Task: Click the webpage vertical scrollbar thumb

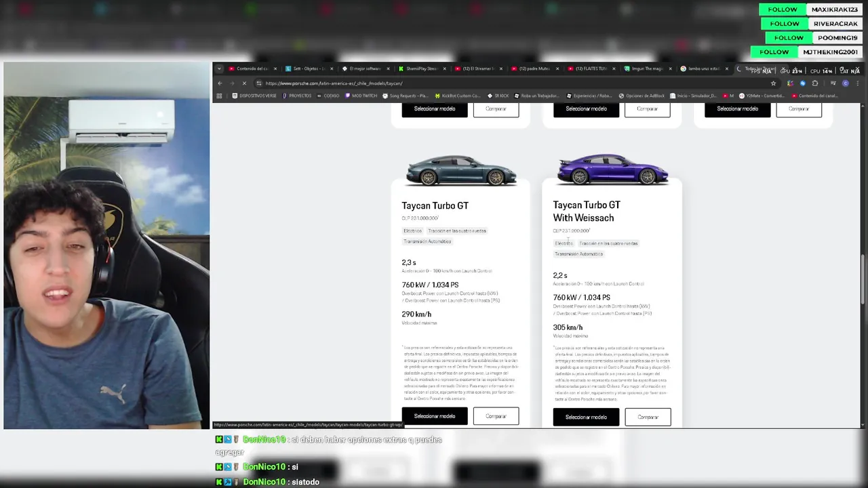Action: [863, 279]
